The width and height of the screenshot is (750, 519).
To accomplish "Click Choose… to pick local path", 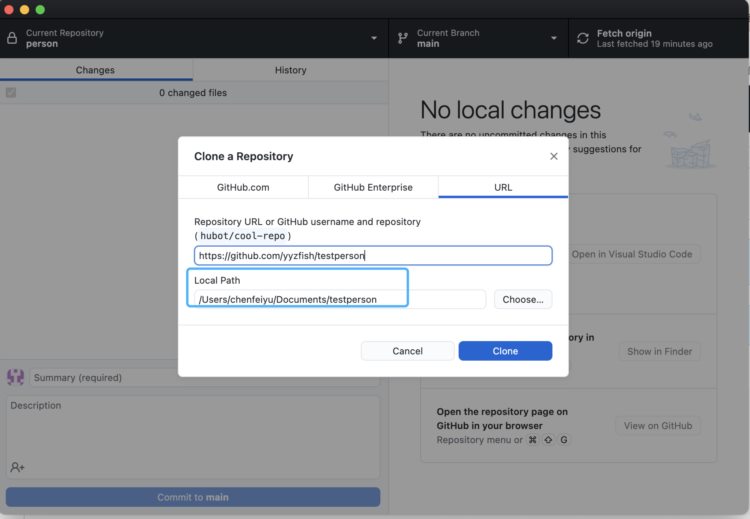I will click(x=523, y=299).
